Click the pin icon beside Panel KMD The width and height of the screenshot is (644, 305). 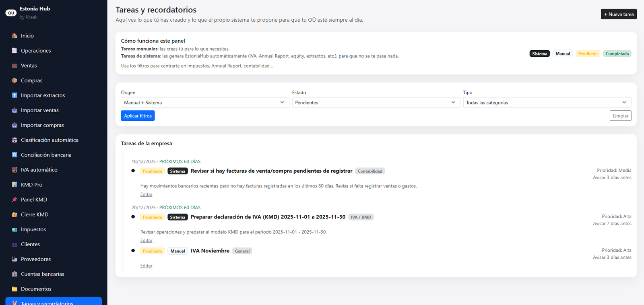coord(14,200)
